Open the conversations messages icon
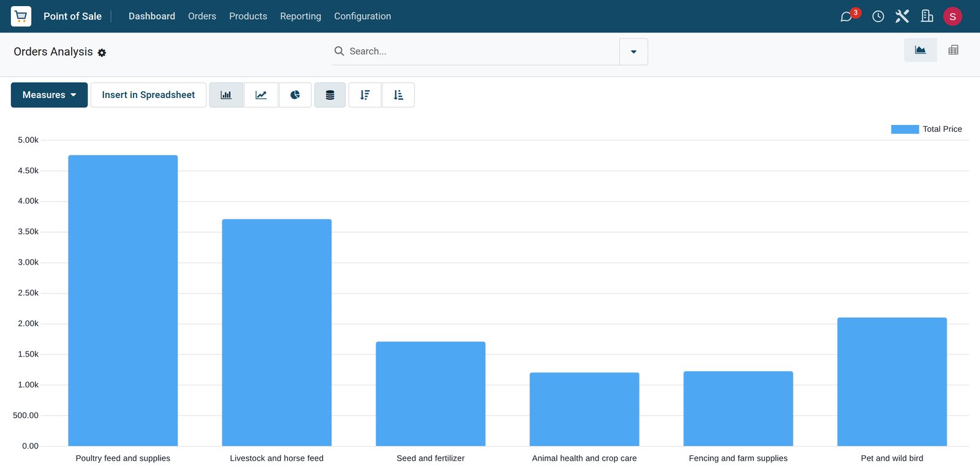 coord(846,17)
